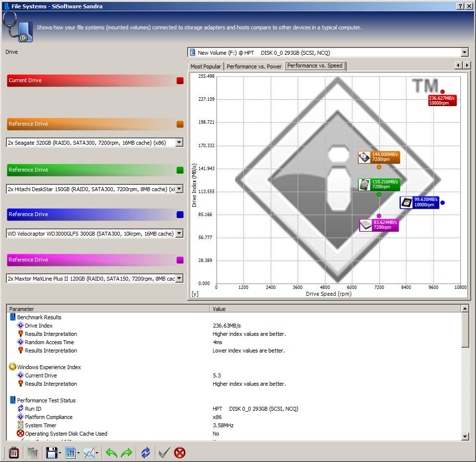Click the 236.63MB/s value
The image size is (476, 462).
227,325
